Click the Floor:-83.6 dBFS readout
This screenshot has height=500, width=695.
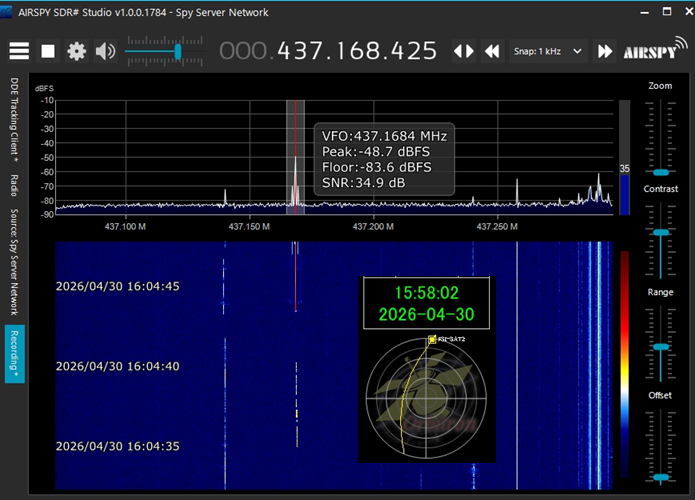pyautogui.click(x=377, y=167)
